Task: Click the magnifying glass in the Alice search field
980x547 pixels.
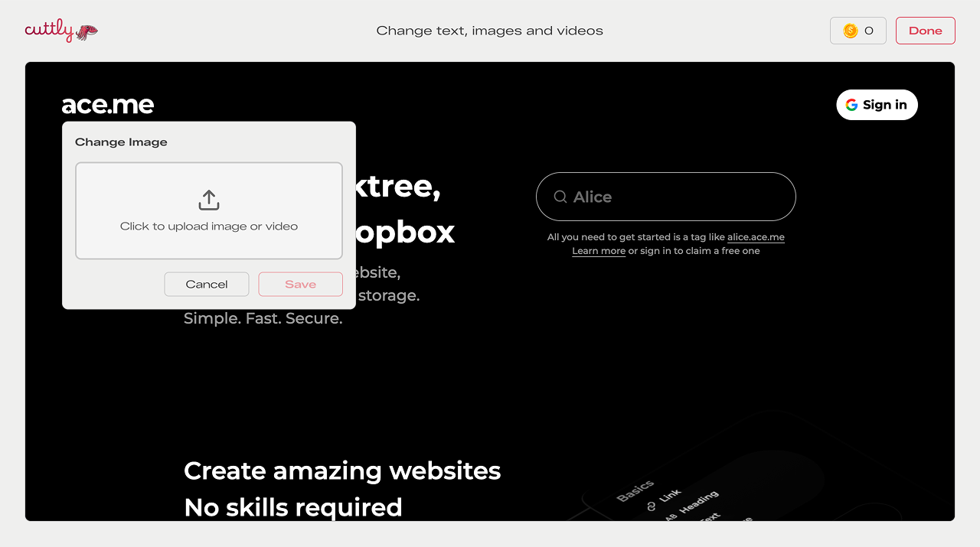Action: 560,197
